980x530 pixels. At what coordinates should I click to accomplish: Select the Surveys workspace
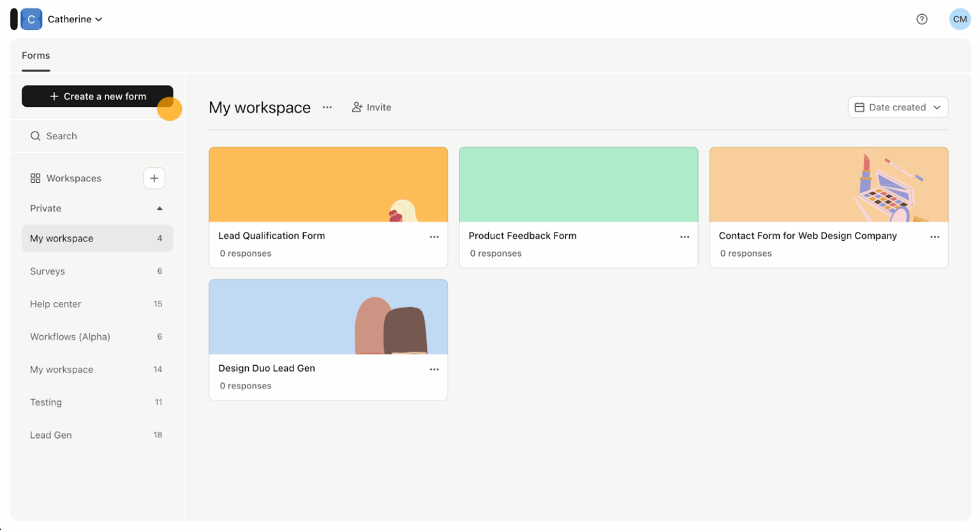point(47,271)
